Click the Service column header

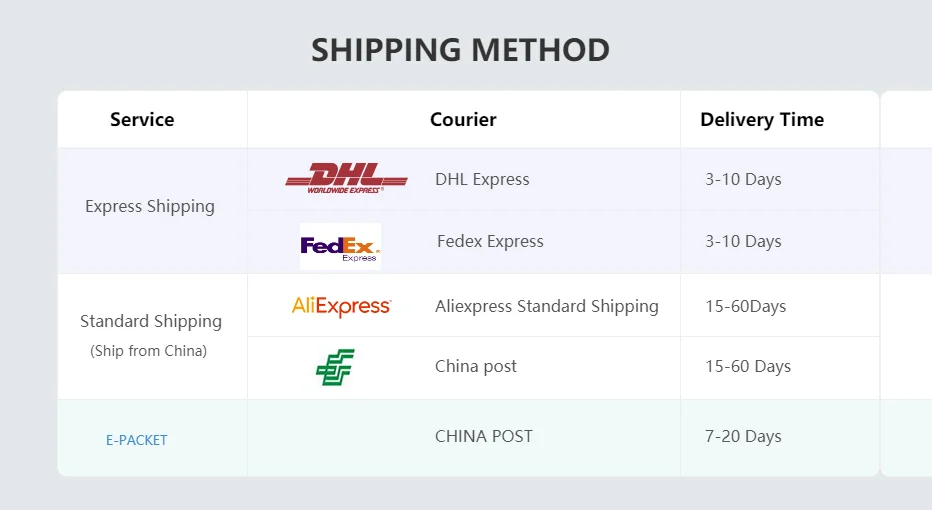click(x=142, y=120)
